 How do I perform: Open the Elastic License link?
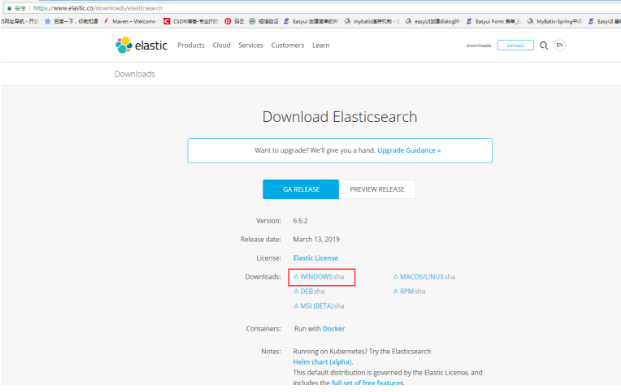[x=316, y=258]
